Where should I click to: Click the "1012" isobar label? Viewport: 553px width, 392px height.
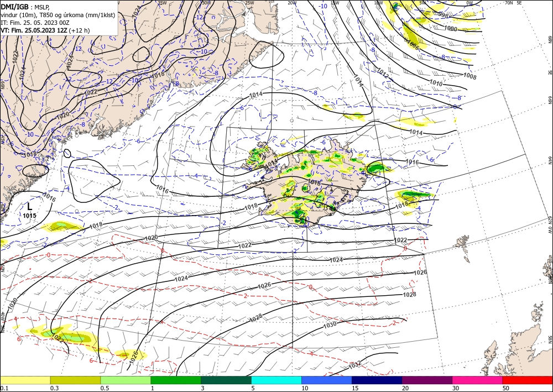tap(382, 72)
